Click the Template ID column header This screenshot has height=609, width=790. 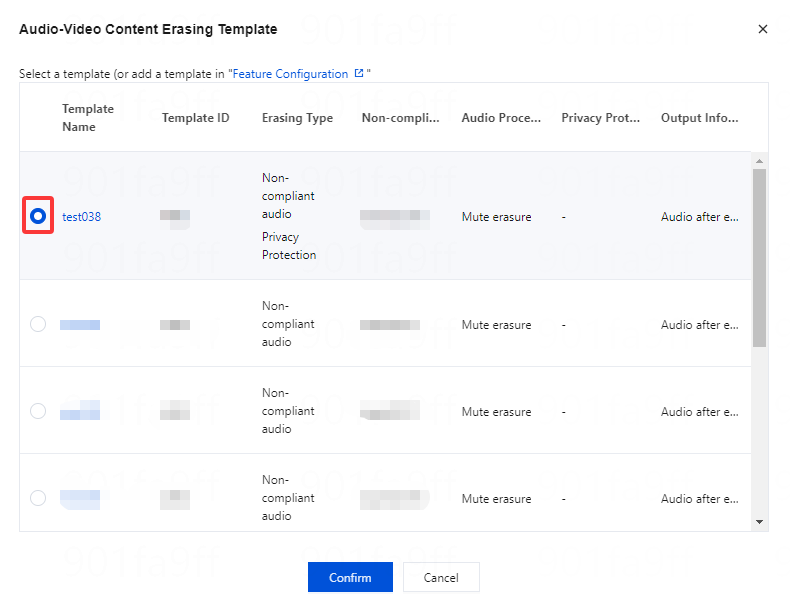(195, 118)
